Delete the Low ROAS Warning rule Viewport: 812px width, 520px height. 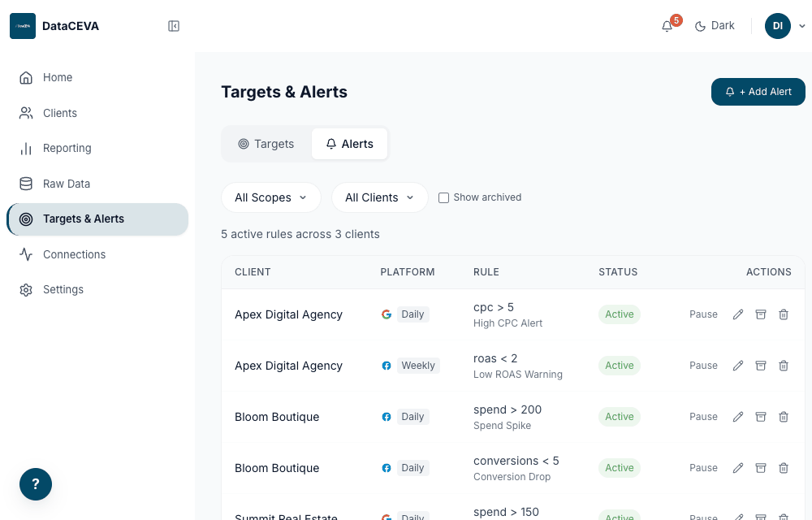[784, 366]
